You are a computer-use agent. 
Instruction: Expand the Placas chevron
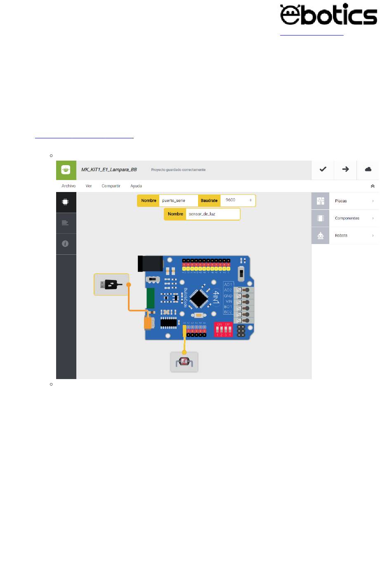(373, 201)
